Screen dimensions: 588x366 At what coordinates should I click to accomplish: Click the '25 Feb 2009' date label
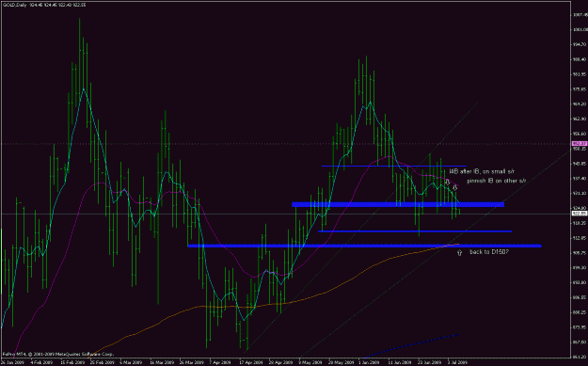pos(102,362)
